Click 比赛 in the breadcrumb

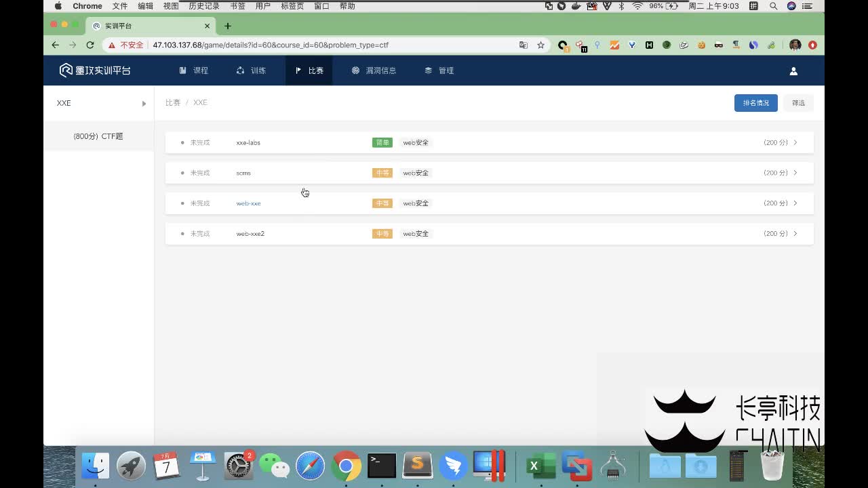point(173,103)
